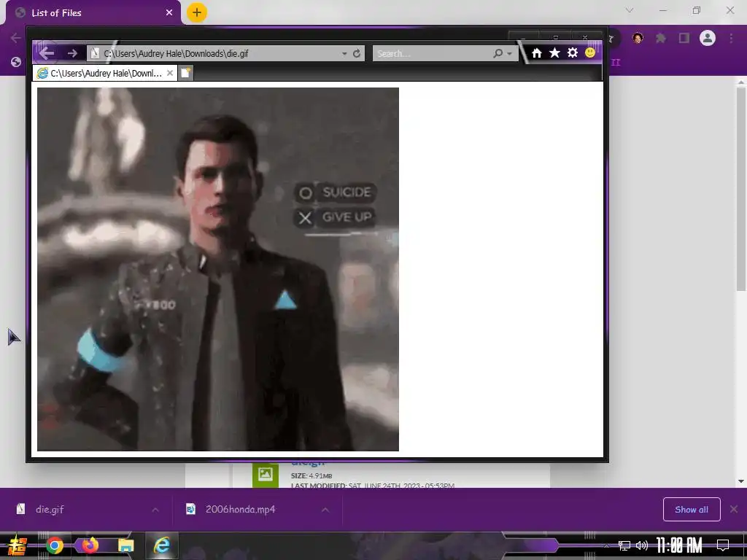The height and width of the screenshot is (560, 747).
Task: Refresh the die.gif page
Action: point(356,53)
